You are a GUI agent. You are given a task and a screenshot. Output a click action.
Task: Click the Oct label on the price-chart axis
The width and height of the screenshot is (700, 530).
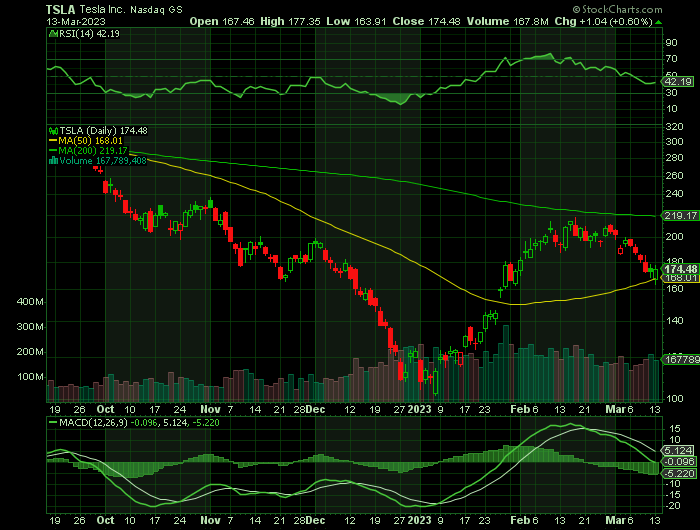105,409
